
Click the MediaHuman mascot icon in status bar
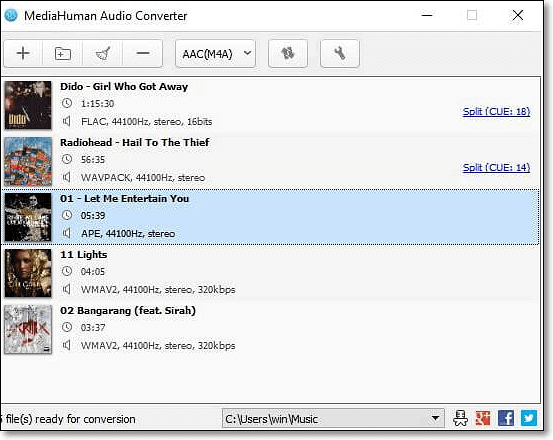(x=460, y=418)
